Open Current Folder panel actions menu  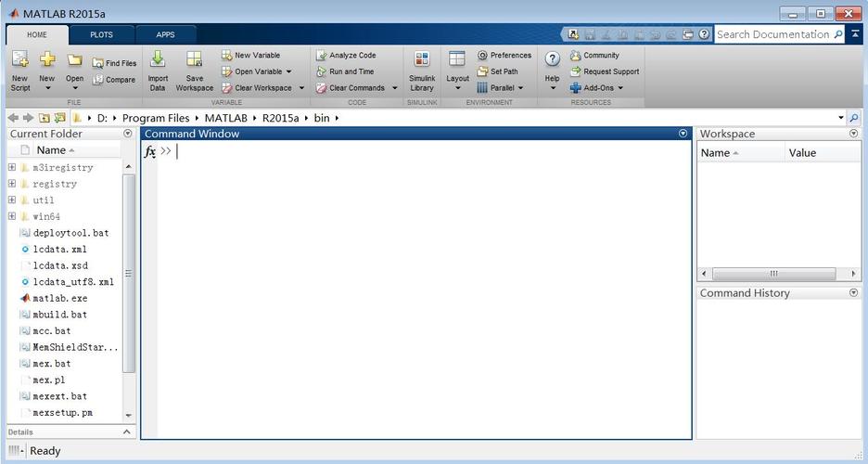pyautogui.click(x=128, y=134)
